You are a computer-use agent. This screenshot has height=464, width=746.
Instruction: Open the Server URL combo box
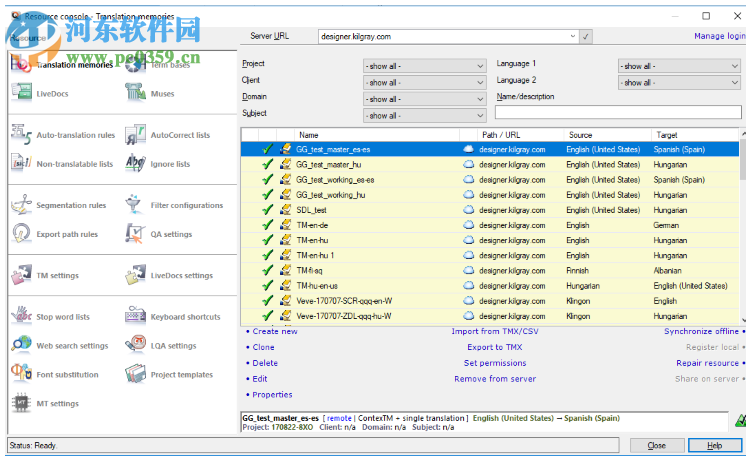click(x=572, y=36)
